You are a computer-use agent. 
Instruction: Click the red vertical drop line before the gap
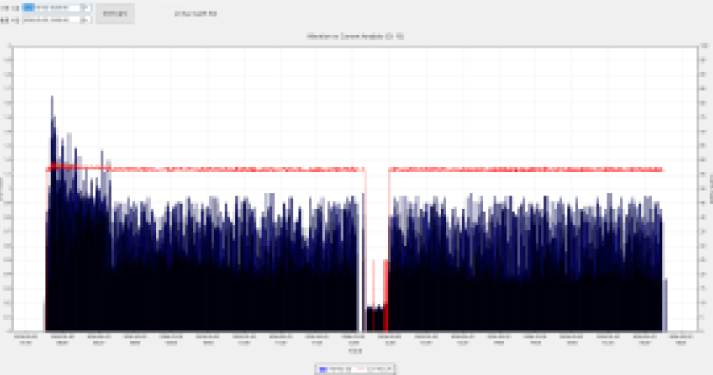(365, 250)
